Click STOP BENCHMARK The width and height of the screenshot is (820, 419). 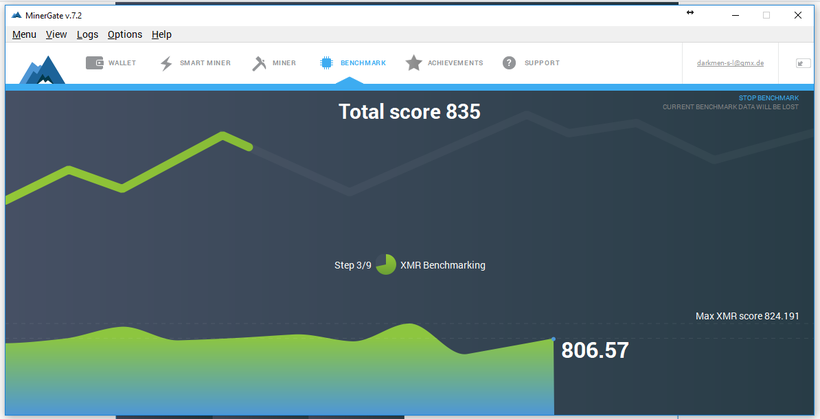(769, 98)
